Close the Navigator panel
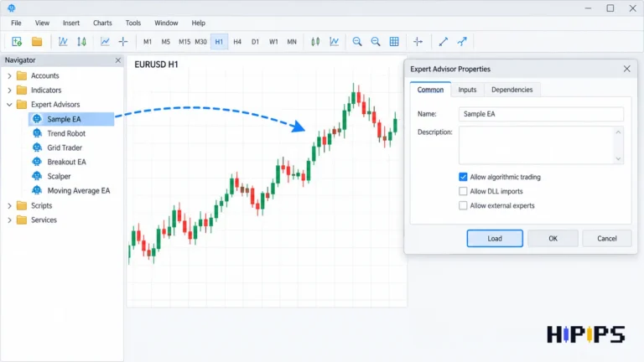 coord(118,60)
